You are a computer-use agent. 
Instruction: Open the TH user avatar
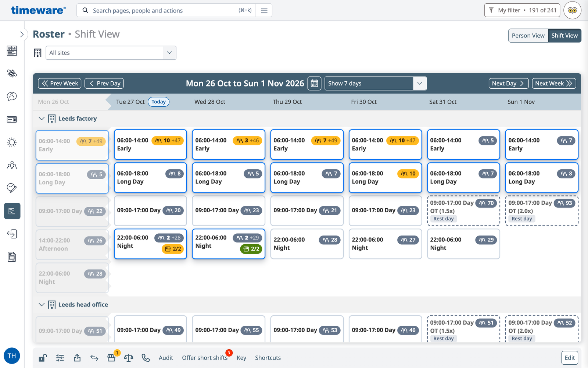point(12,356)
